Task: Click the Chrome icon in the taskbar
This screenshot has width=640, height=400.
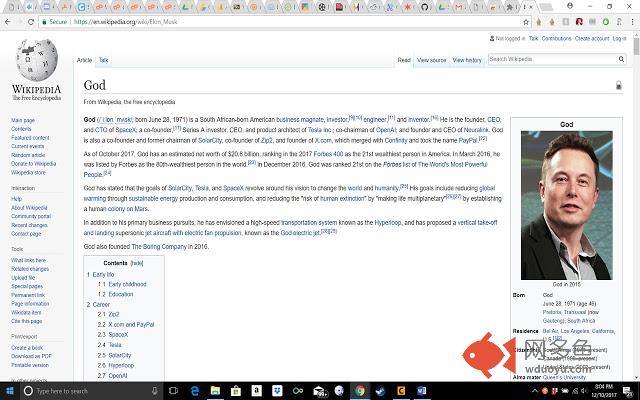Action: 360,391
